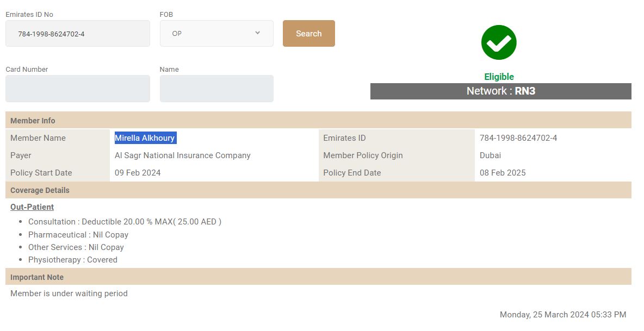
Task: Click the Policy End Date value
Action: pos(502,173)
